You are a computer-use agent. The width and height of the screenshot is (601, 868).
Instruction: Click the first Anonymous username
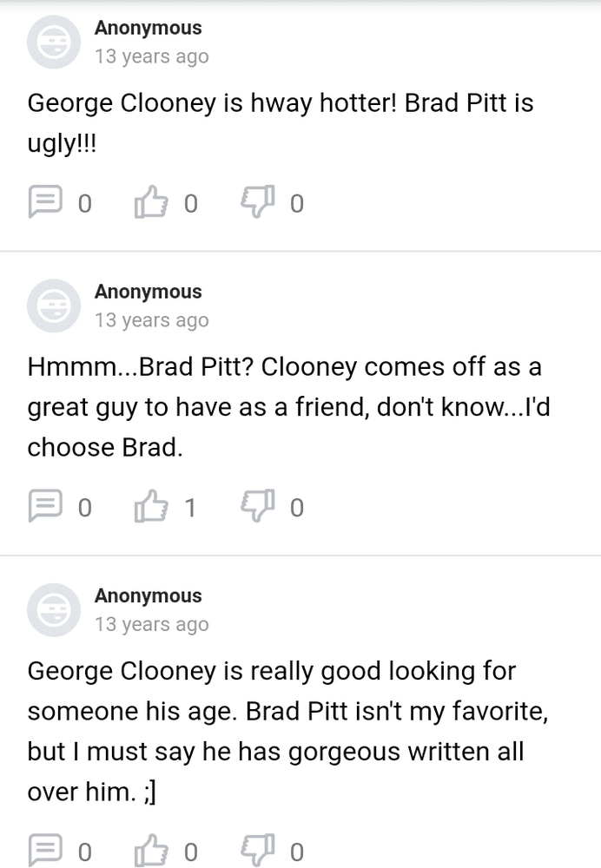coord(148,28)
